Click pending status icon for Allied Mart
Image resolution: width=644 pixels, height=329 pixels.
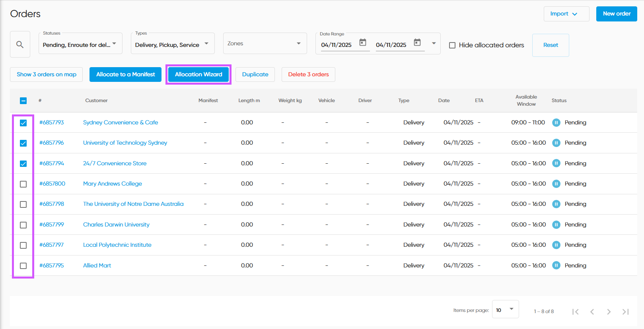click(556, 265)
